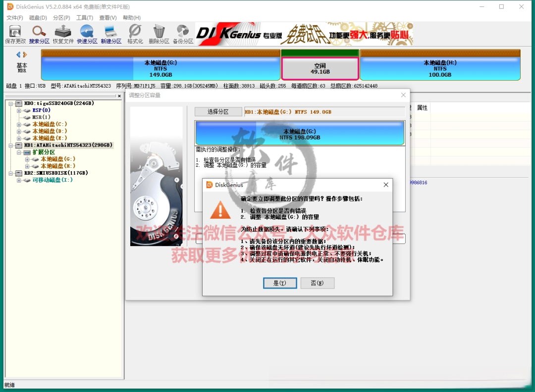
Task: Click the Recover Files (恢复文件) icon
Action: pyautogui.click(x=63, y=35)
